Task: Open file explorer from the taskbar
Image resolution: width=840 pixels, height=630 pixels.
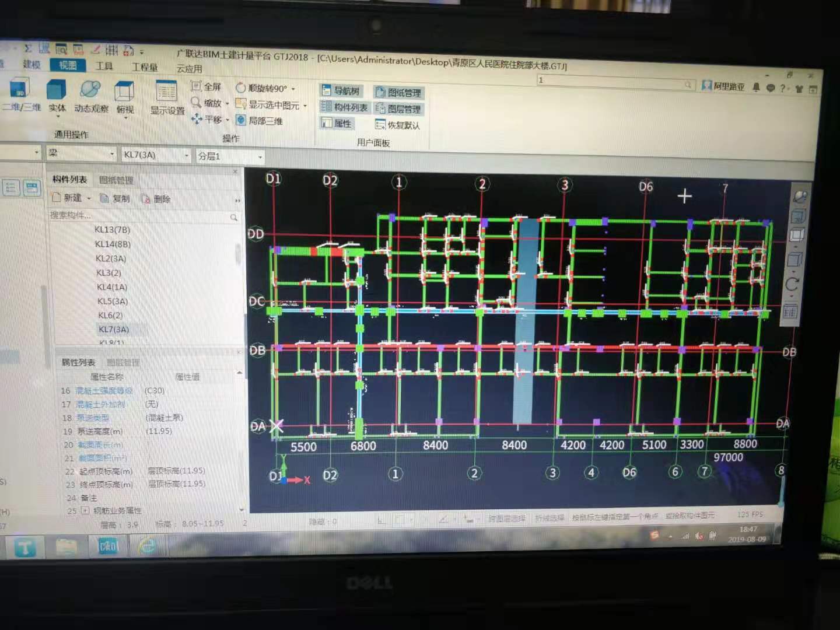Action: pyautogui.click(x=66, y=547)
